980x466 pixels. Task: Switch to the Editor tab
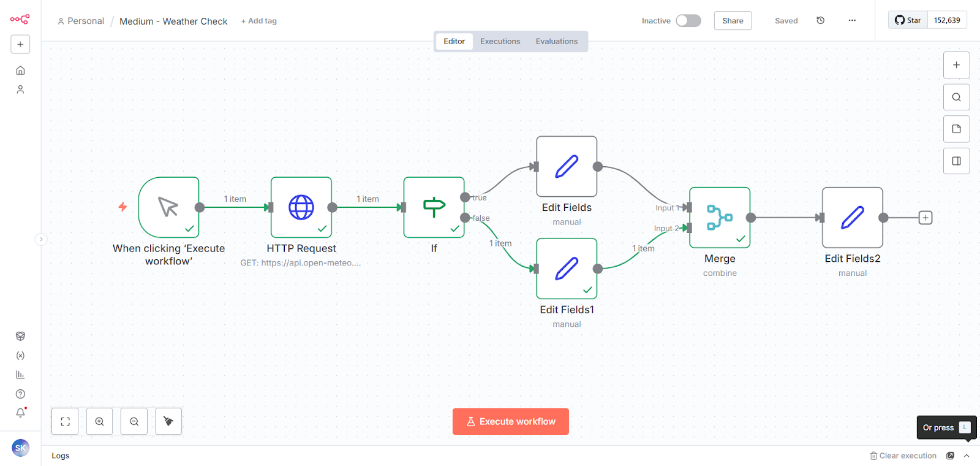pos(454,41)
